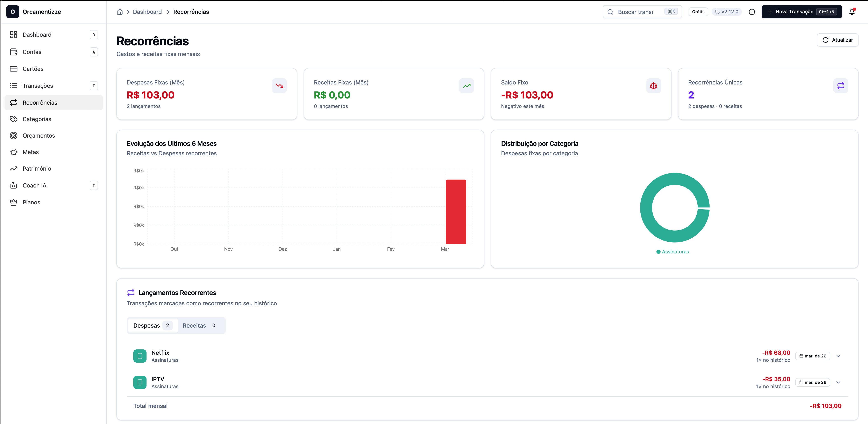
Task: Open Coach IA from the sidebar
Action: click(34, 185)
